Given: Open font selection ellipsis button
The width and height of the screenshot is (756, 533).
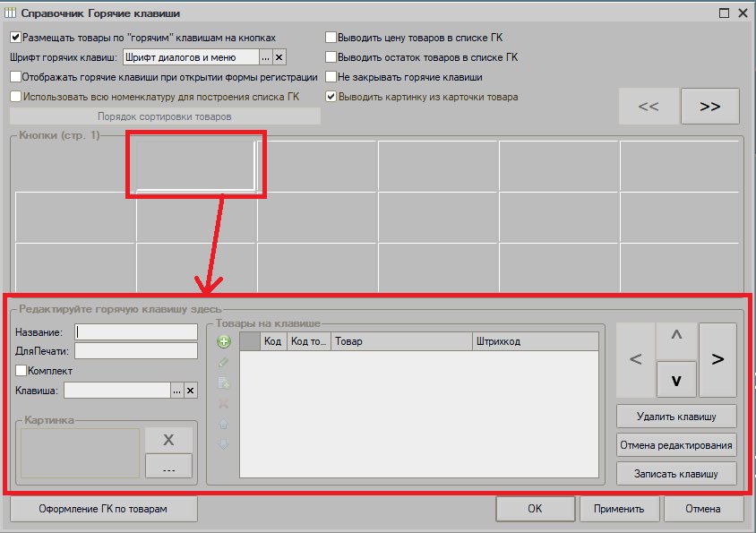Looking at the screenshot, I should pos(265,57).
